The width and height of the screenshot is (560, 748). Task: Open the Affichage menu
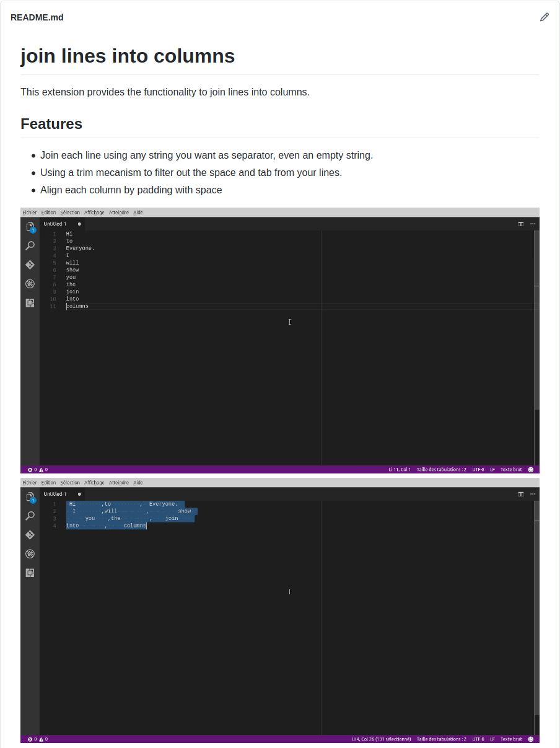(94, 212)
